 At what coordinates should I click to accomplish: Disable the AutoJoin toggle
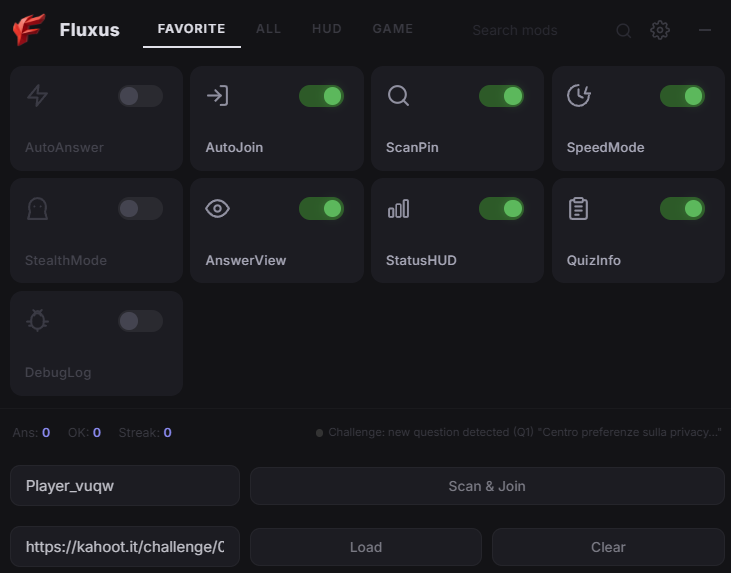tap(321, 96)
